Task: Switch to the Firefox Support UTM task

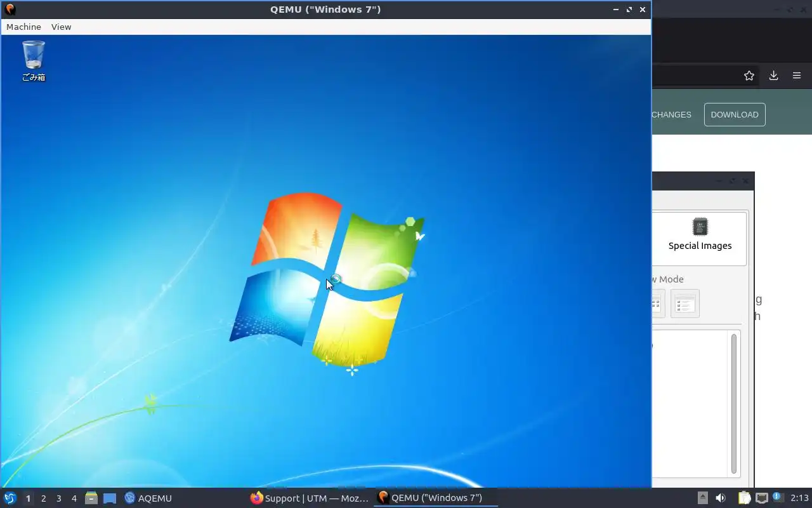Action: click(x=310, y=498)
